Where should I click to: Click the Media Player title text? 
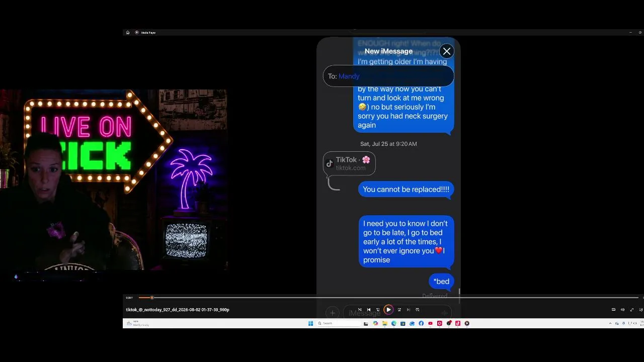click(148, 33)
